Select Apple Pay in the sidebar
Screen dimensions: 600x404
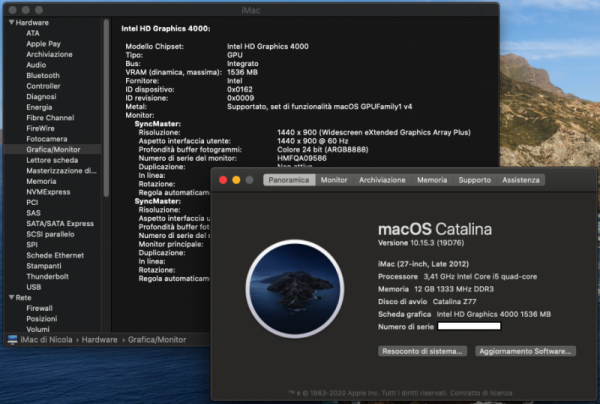[x=43, y=44]
